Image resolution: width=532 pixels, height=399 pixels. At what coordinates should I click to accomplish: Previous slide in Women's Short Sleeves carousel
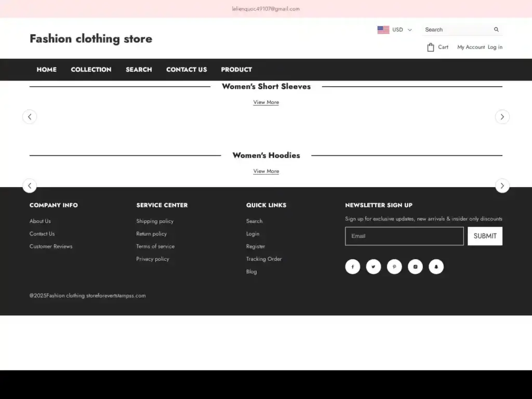[x=30, y=117]
